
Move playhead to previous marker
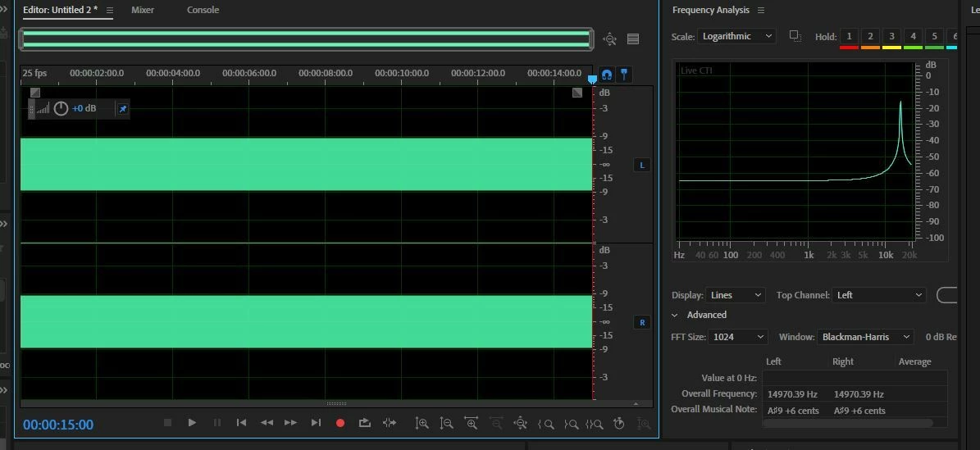241,423
